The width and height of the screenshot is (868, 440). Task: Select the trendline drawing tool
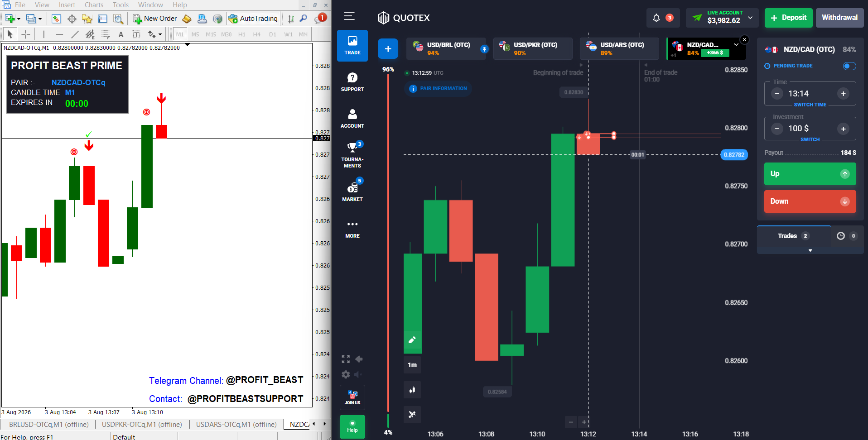(75, 34)
